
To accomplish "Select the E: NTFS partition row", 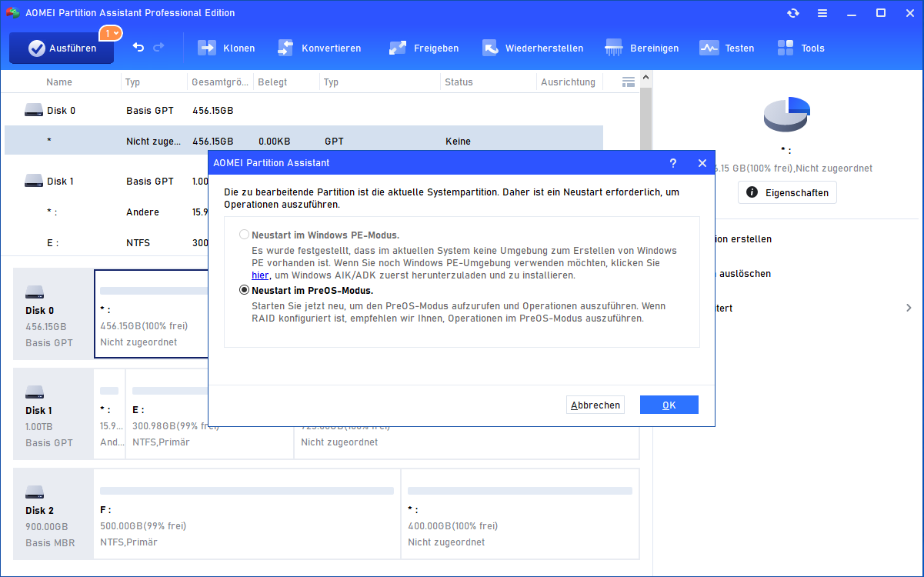I will click(x=106, y=242).
